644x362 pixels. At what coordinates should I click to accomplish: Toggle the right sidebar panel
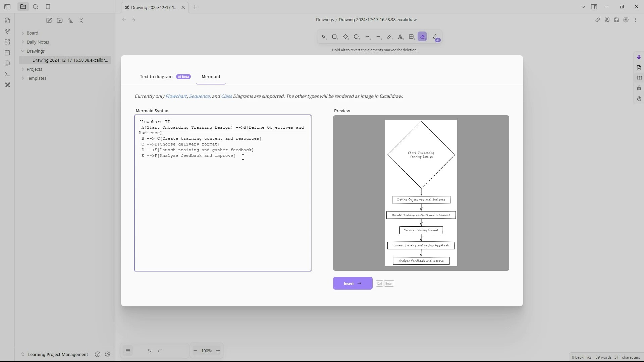tap(594, 7)
